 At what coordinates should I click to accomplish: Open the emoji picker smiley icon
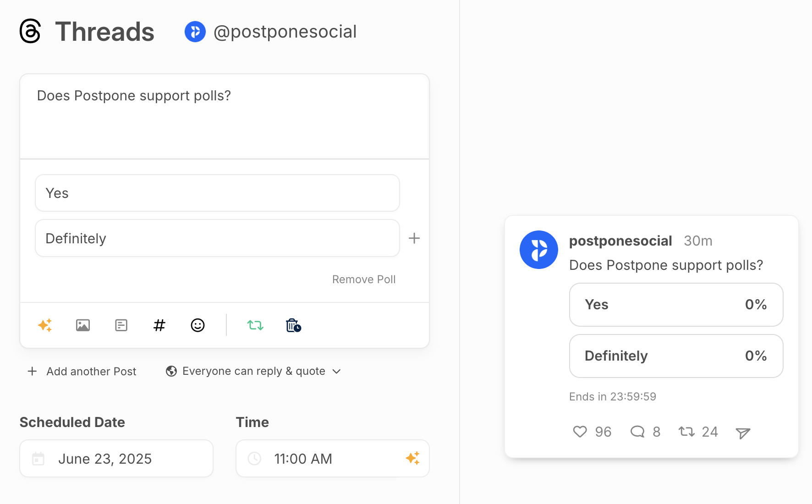(x=198, y=325)
